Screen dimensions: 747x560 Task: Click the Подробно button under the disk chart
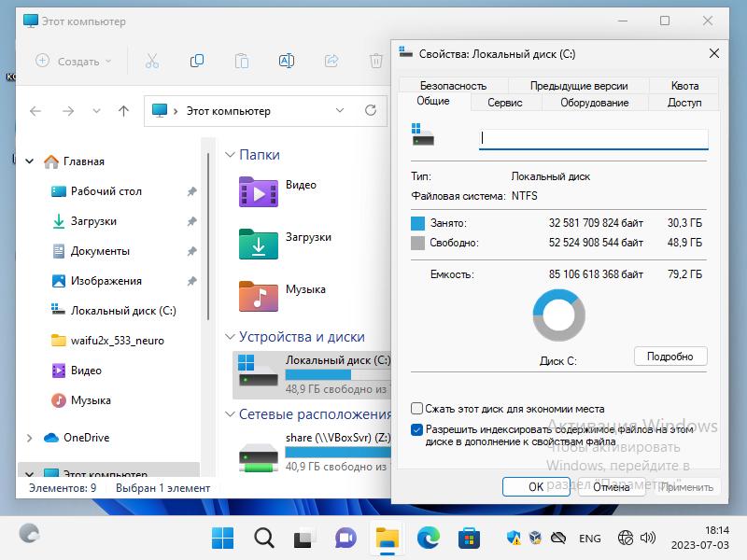pos(670,357)
